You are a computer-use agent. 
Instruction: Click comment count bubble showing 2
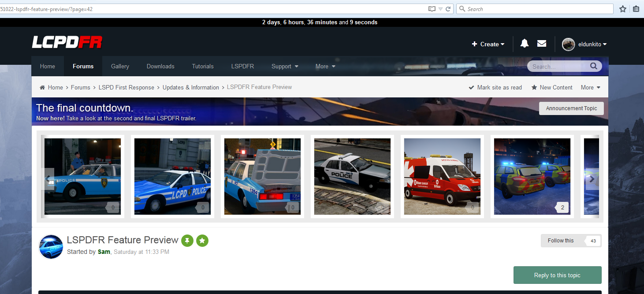click(562, 207)
